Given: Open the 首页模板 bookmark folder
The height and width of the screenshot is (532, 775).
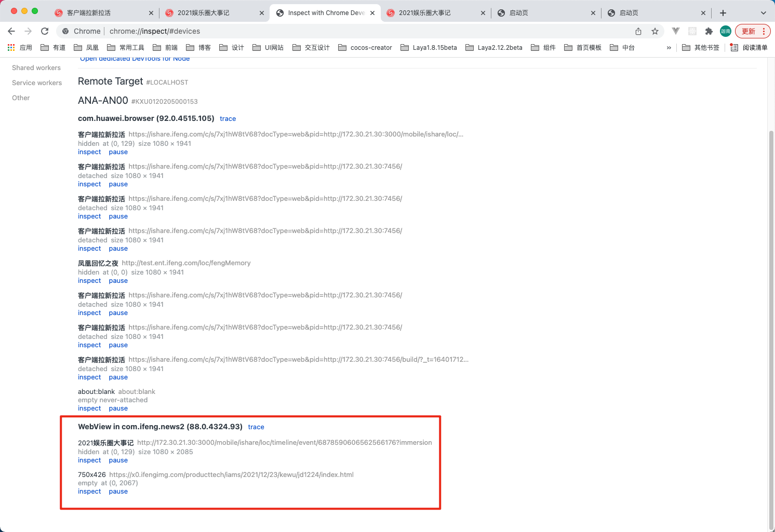Looking at the screenshot, I should coord(583,47).
